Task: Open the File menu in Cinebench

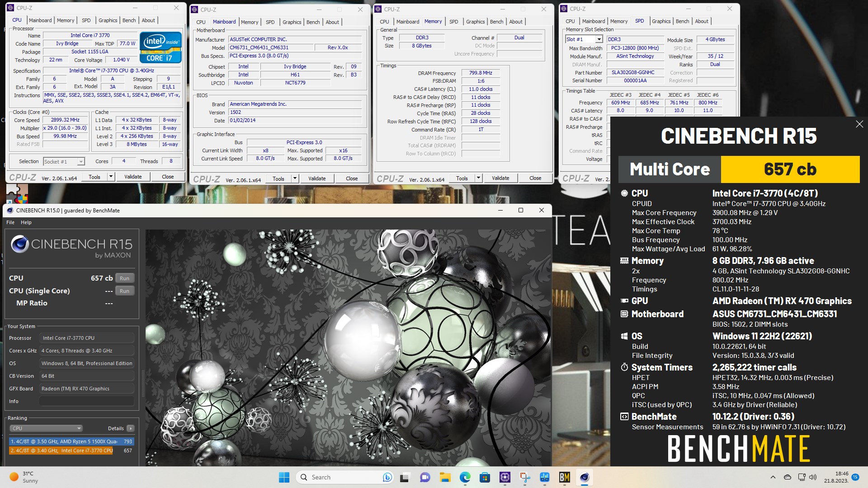Action: [10, 222]
